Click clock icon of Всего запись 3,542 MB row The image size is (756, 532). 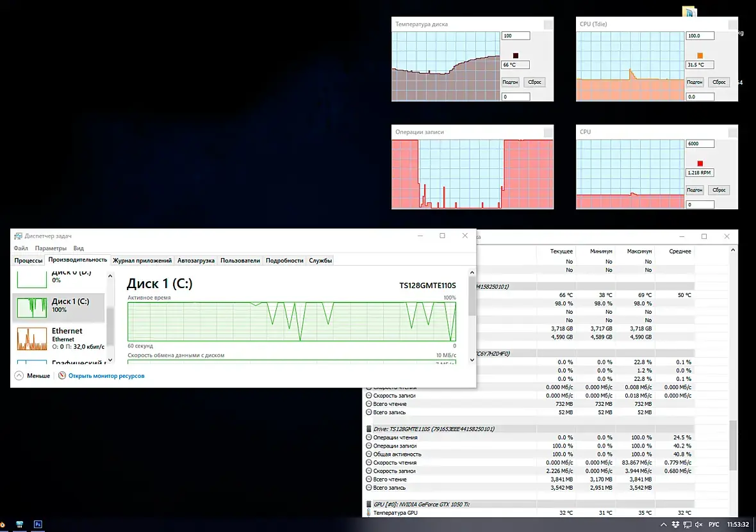[x=369, y=488]
